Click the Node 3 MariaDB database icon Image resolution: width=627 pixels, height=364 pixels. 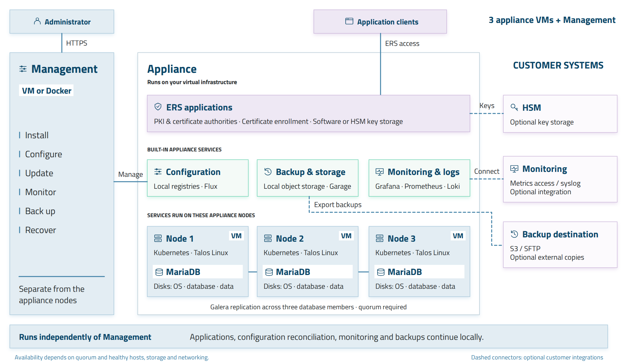point(381,272)
